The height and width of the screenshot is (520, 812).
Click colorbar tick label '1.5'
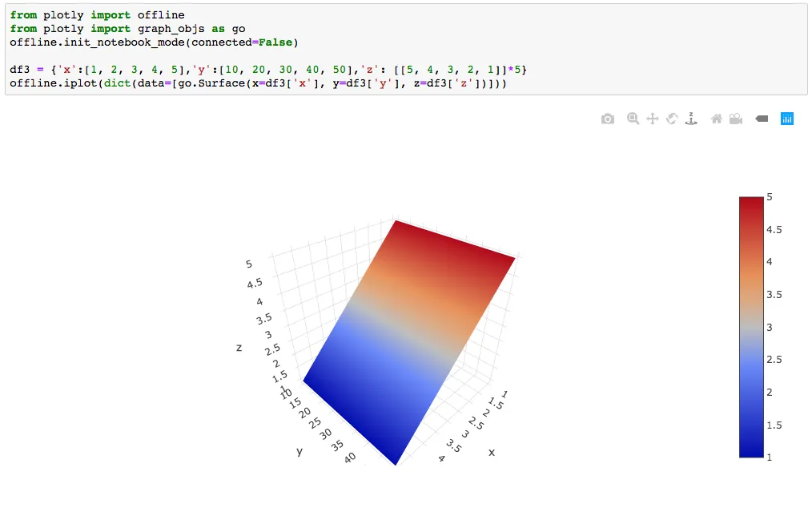pyautogui.click(x=774, y=425)
